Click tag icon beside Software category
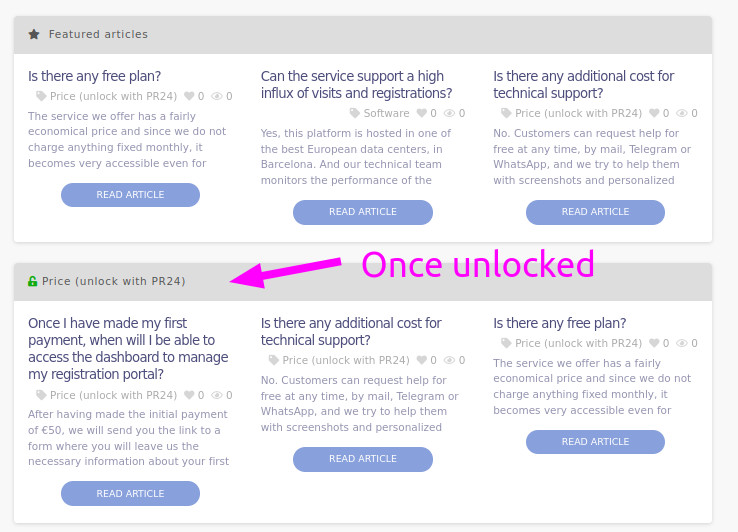738x532 pixels. coord(354,113)
